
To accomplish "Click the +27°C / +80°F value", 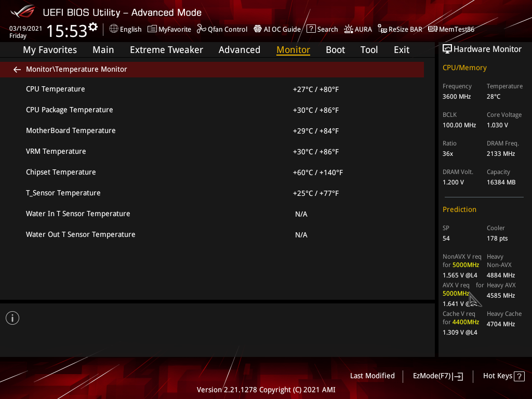I will click(x=316, y=89).
